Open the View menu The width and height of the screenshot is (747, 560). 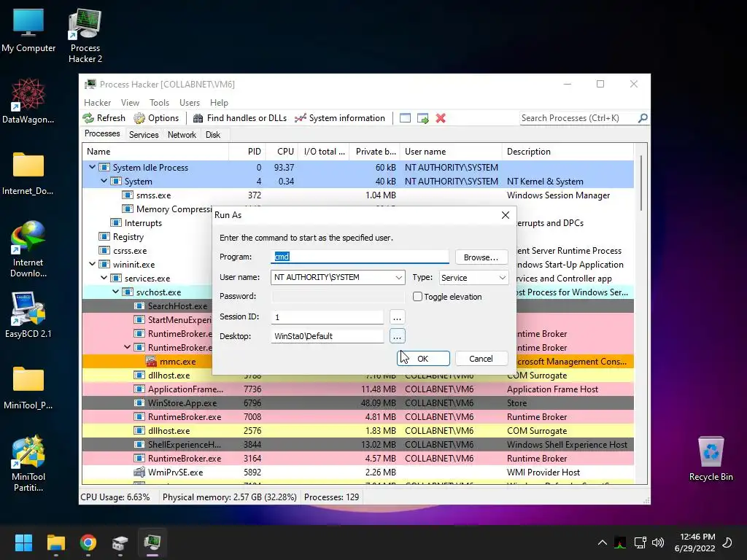[x=130, y=103]
